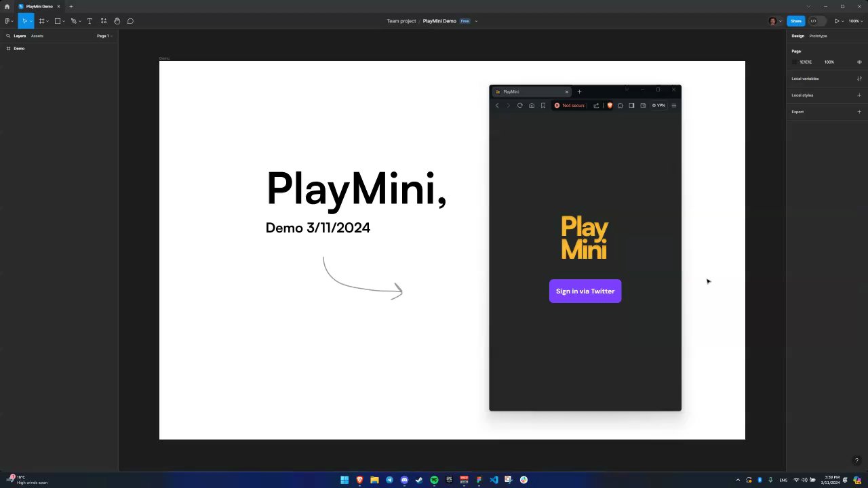Open the user avatar dropdown

(775, 21)
